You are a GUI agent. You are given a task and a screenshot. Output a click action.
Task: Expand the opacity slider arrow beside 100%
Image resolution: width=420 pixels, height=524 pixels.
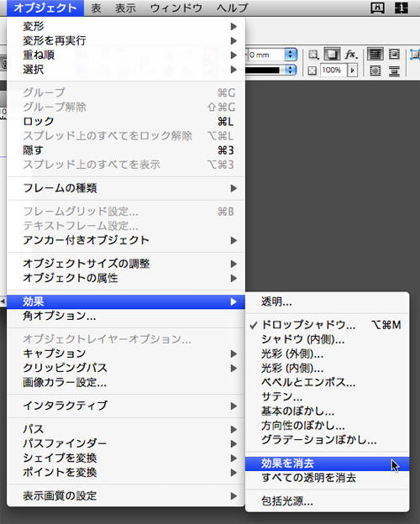click(352, 71)
